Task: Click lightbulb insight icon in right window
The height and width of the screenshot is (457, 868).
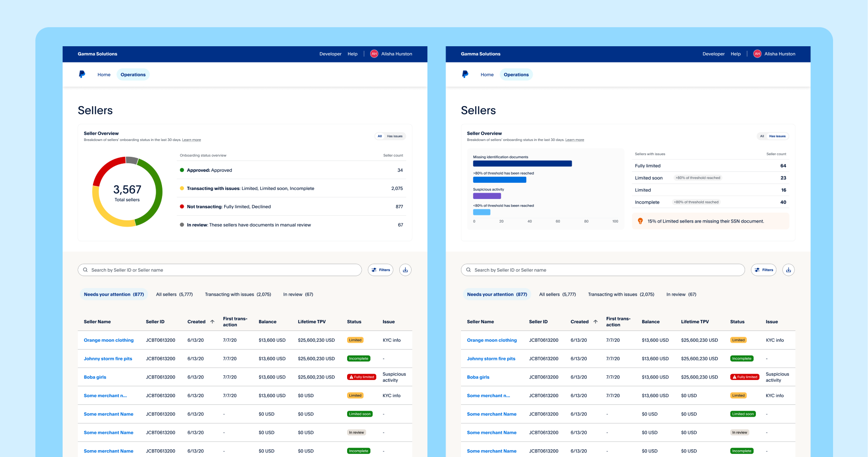Action: pyautogui.click(x=640, y=221)
